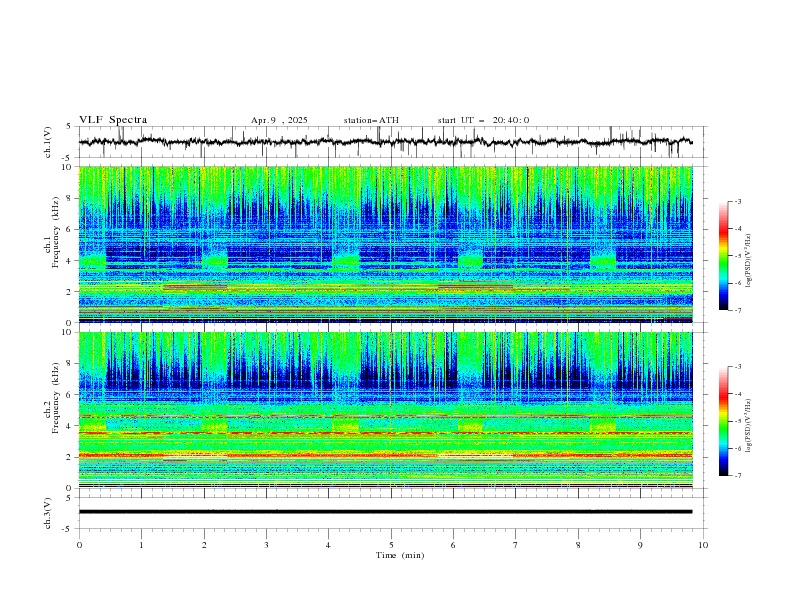Click the "-3" label on the upper color bar
This screenshot has height=612, width=792.
point(737,201)
